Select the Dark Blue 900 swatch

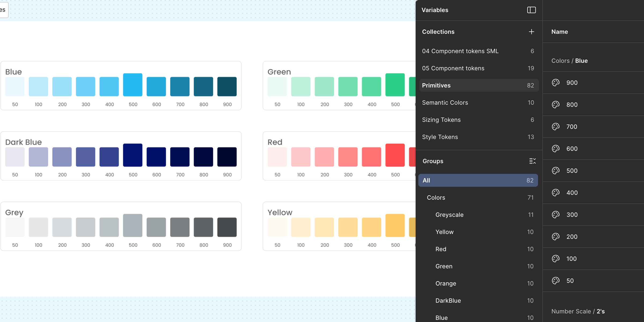tap(227, 157)
